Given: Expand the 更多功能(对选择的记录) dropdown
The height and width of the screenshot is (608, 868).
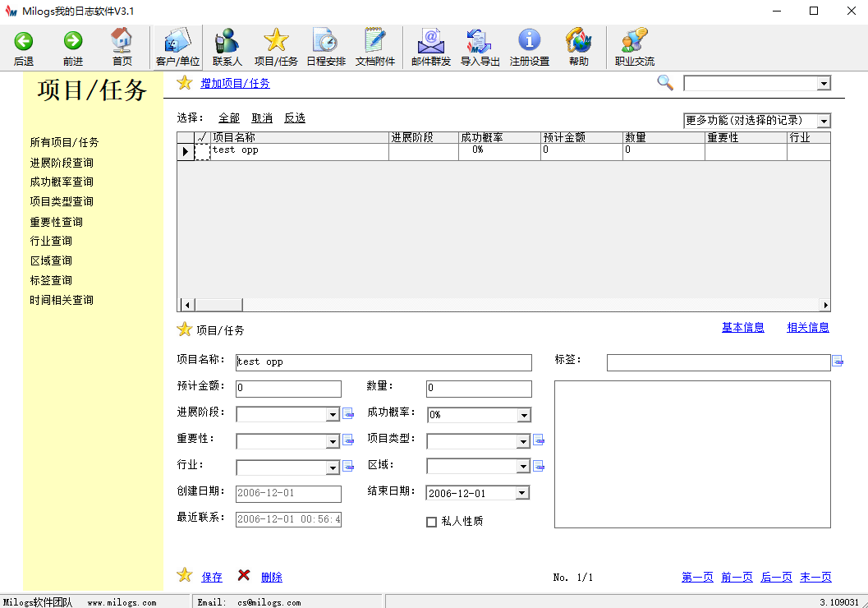Looking at the screenshot, I should [x=824, y=120].
